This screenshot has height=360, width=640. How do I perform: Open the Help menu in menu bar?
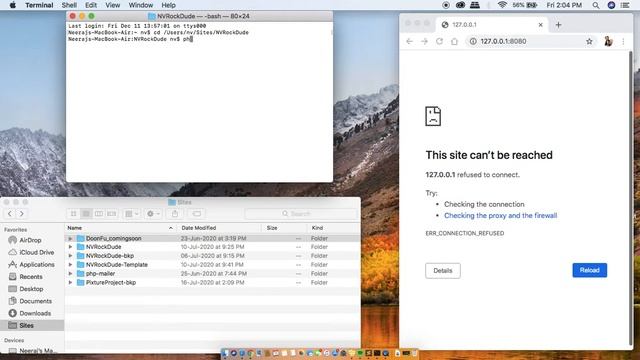168,5
